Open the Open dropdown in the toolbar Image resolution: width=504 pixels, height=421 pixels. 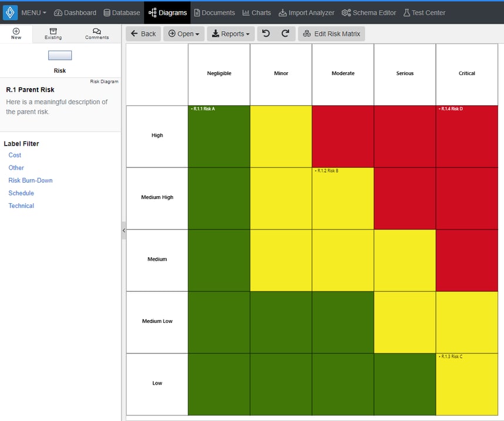(184, 33)
